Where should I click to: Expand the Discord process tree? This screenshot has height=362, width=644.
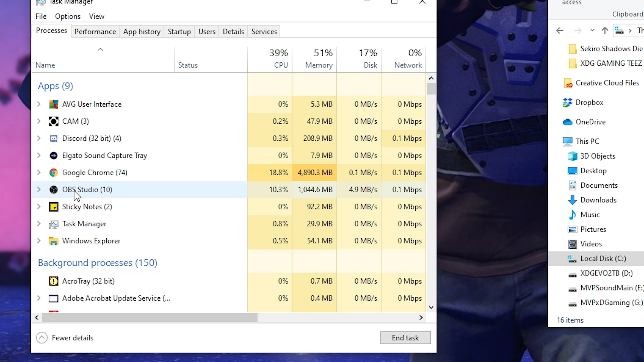(x=39, y=138)
